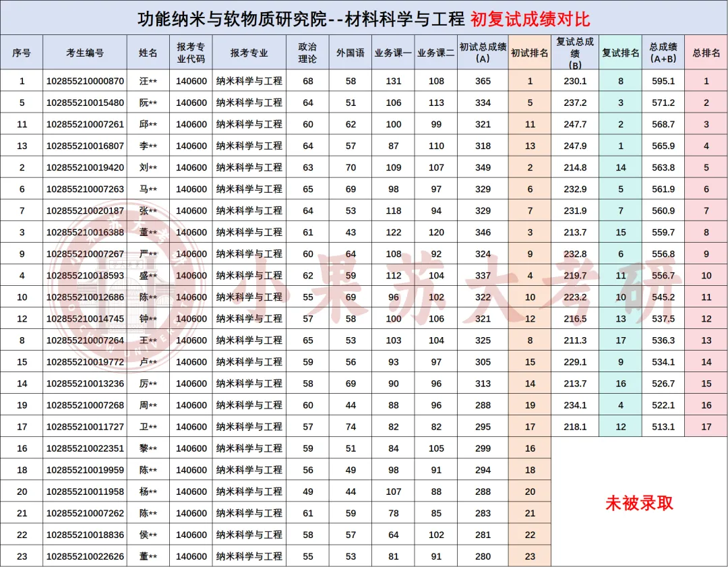Click initial total score 334
This screenshot has width=728, height=567.
click(x=483, y=102)
